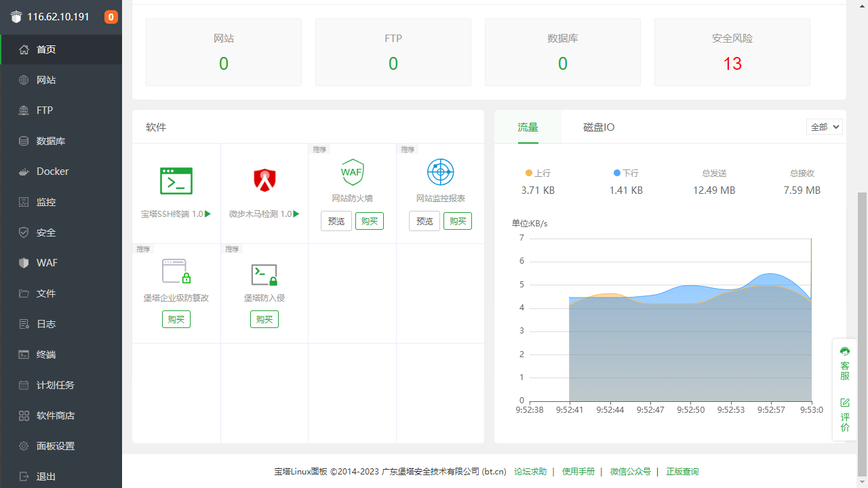Click the database icon beside 数据库
The height and width of the screenshot is (488, 868).
(24, 141)
